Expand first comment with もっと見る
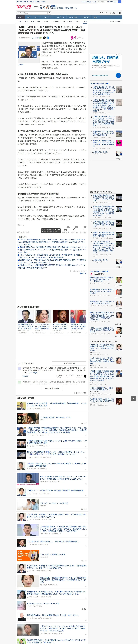 pyautogui.click(x=33, y=373)
